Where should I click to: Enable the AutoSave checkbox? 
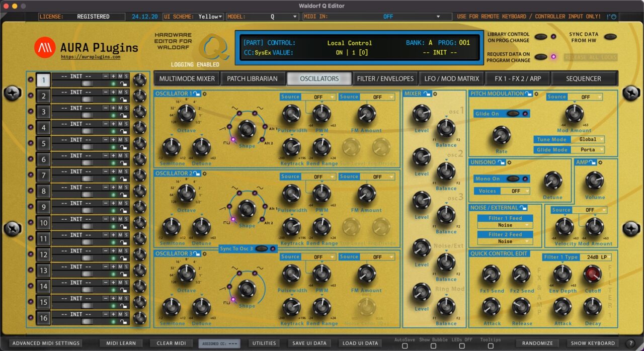pyautogui.click(x=404, y=345)
